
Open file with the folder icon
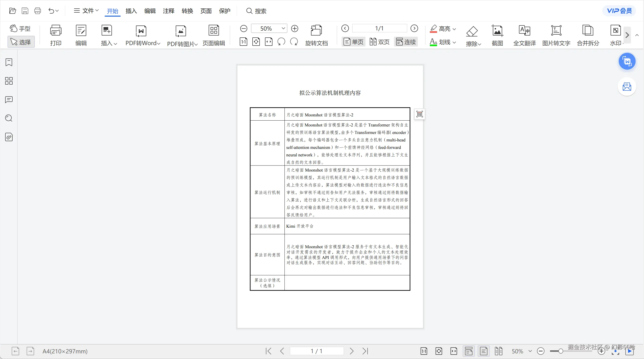pyautogui.click(x=12, y=11)
